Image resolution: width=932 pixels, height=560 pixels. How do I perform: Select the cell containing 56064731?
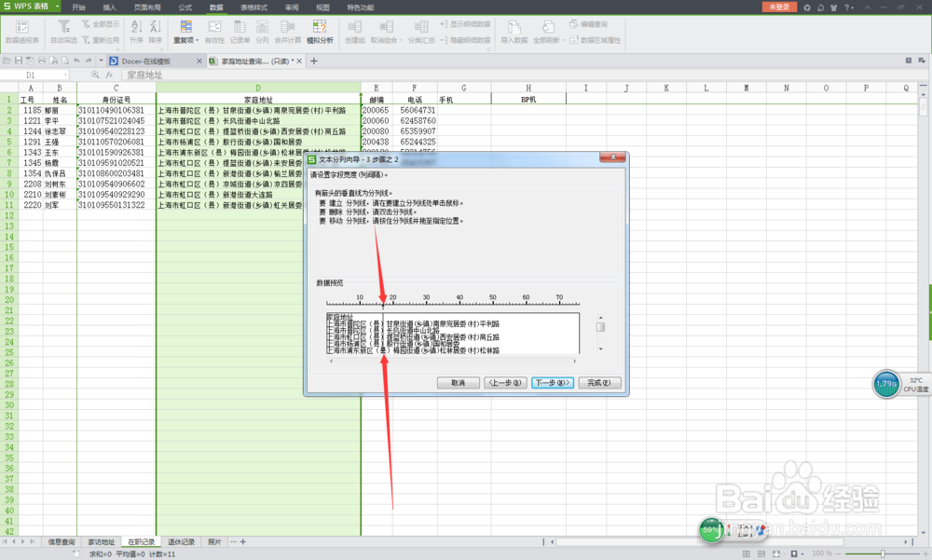tap(415, 110)
